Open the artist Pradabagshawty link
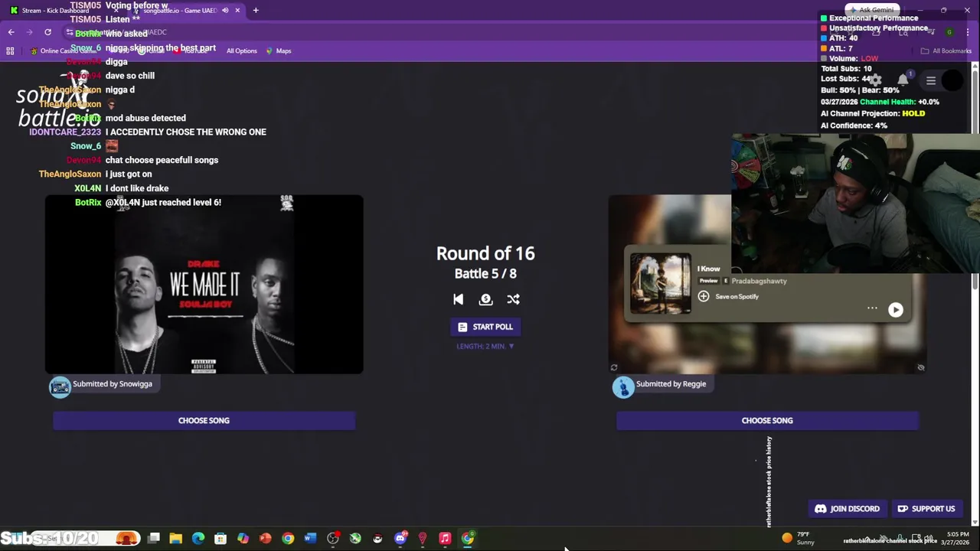 point(759,281)
